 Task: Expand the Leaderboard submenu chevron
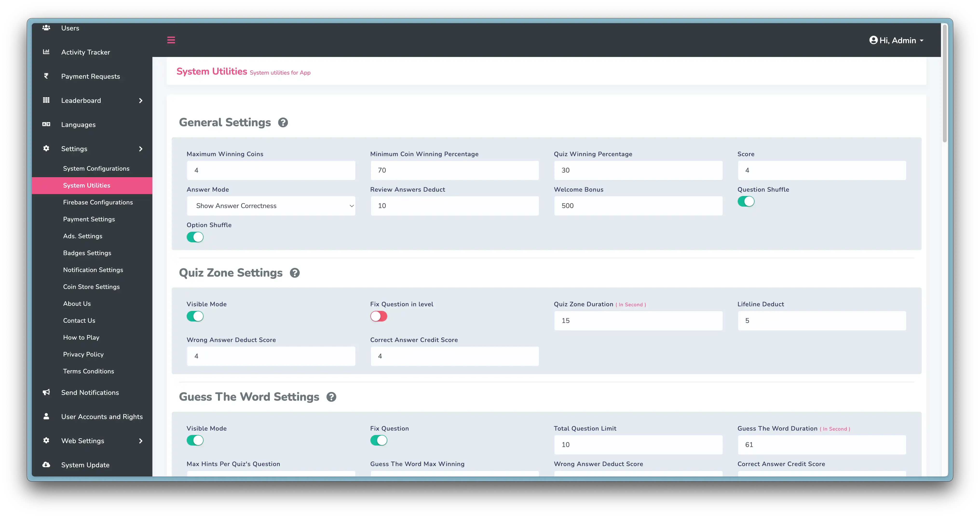141,100
